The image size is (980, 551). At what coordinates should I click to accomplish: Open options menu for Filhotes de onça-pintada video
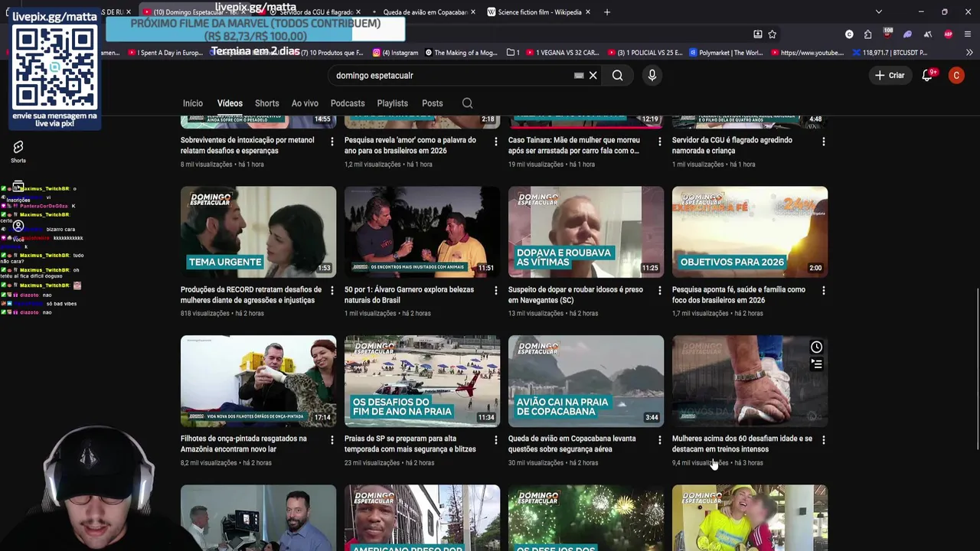[x=332, y=440]
